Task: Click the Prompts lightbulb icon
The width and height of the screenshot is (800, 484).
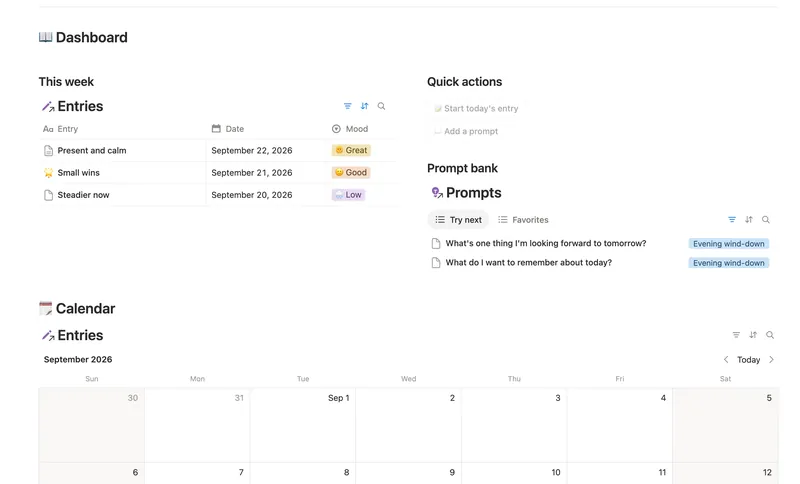Action: point(437,192)
